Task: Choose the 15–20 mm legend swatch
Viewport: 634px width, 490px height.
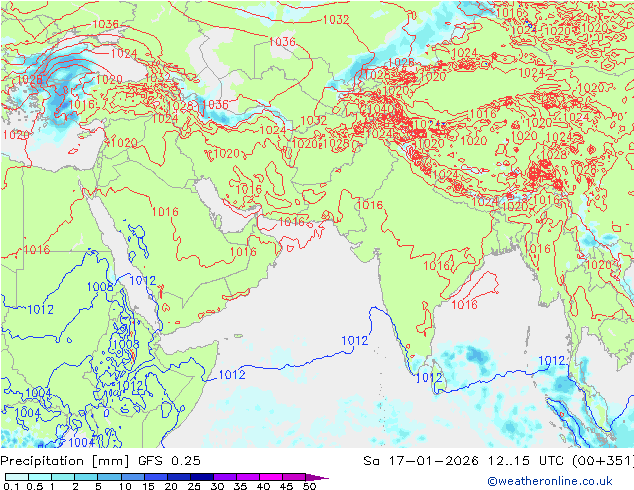Action: click(x=155, y=477)
